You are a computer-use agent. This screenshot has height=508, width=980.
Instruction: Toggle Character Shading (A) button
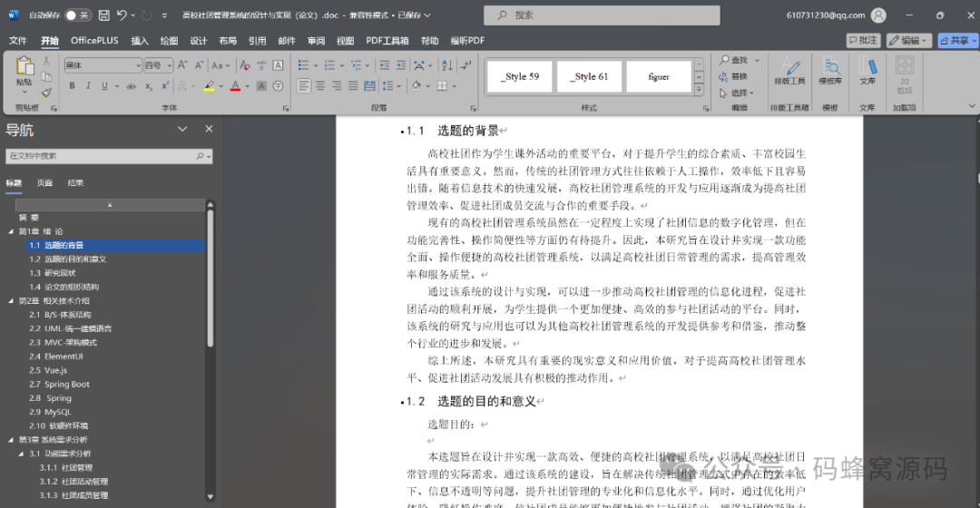pyautogui.click(x=261, y=86)
